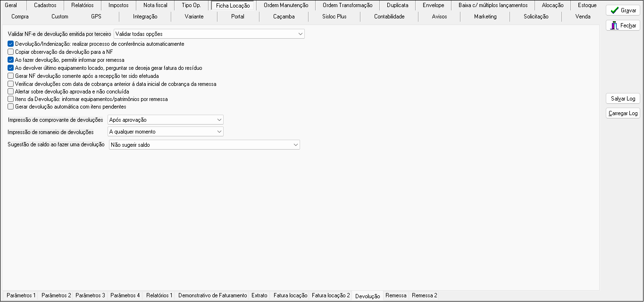This screenshot has width=644, height=302.
Task: Switch to the Tipo Op. tab
Action: 191,5
